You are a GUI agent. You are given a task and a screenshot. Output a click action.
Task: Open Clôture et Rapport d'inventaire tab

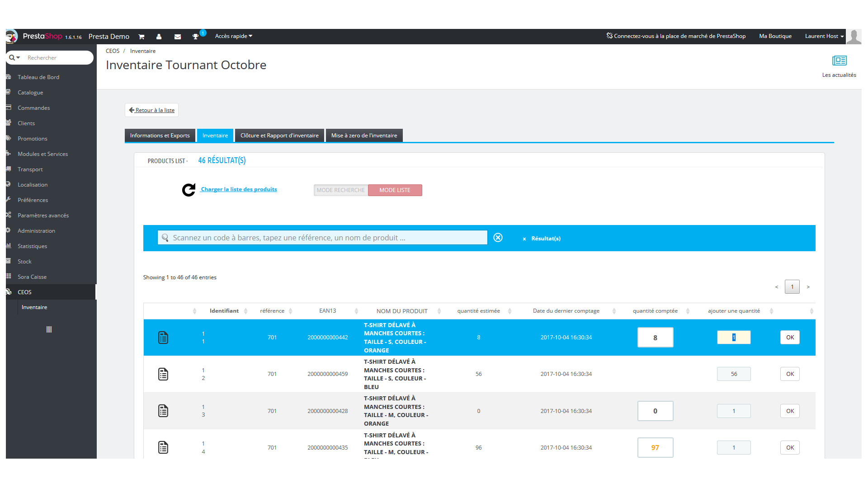click(x=279, y=136)
